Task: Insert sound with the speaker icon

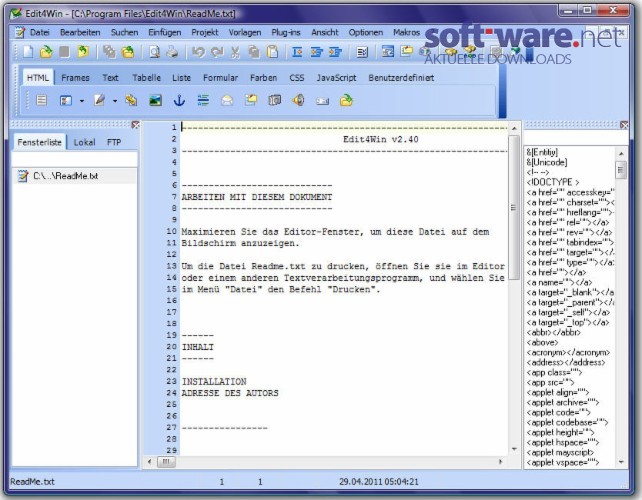Action: click(x=298, y=100)
